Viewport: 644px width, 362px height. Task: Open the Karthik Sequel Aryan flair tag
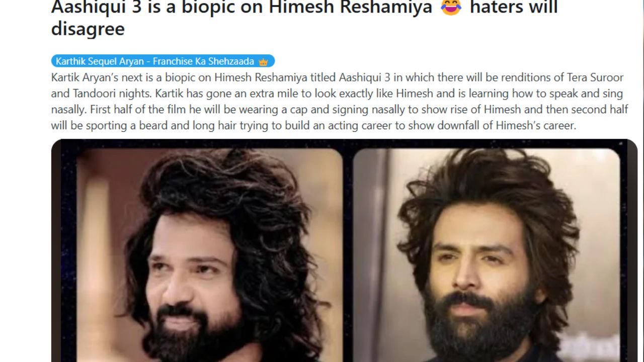(163, 61)
